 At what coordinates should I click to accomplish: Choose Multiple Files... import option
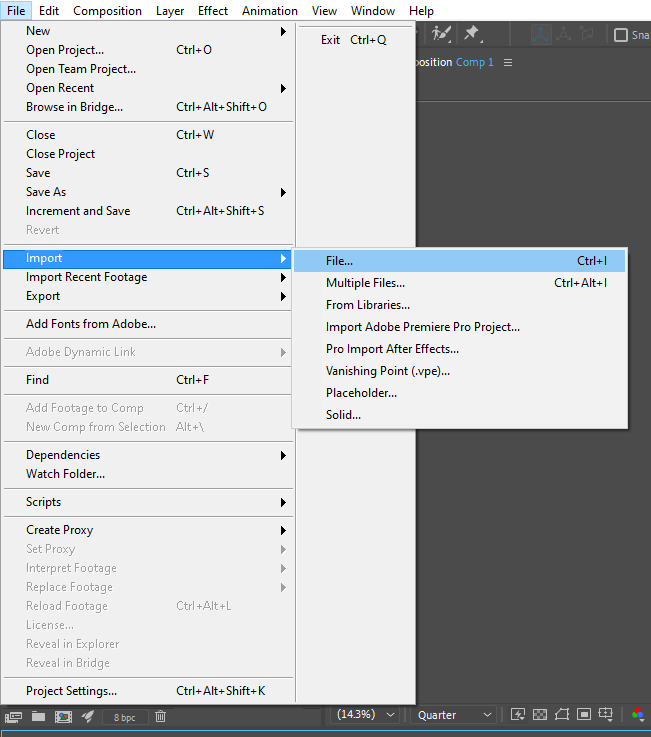pyautogui.click(x=459, y=283)
